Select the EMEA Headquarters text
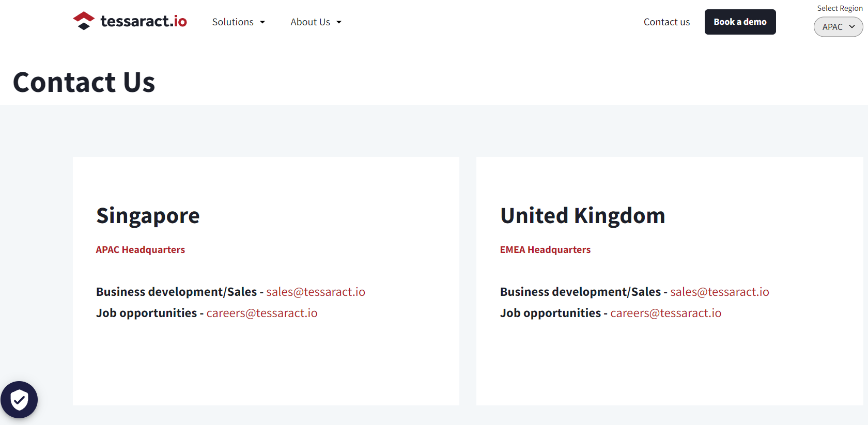 pyautogui.click(x=545, y=250)
